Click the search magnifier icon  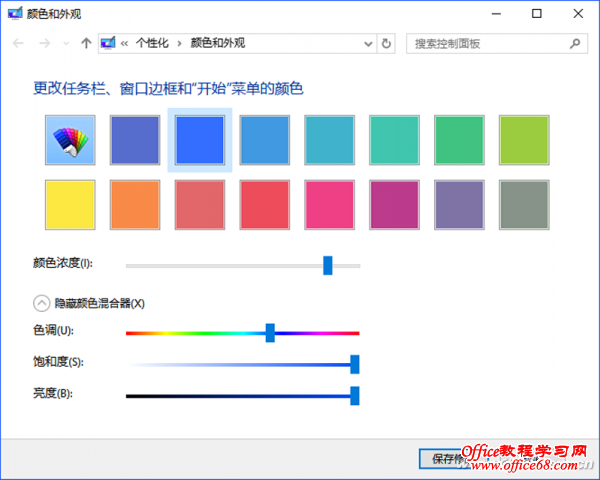[x=575, y=44]
